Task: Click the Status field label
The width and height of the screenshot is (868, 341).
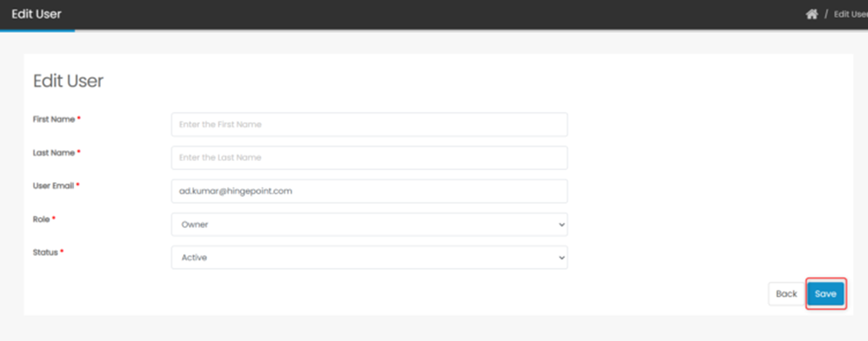Action: (45, 252)
